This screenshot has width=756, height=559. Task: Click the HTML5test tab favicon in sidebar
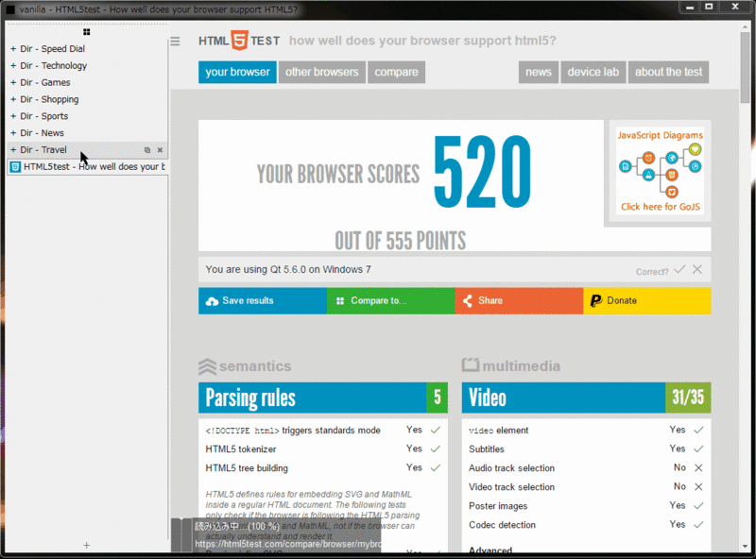15,167
